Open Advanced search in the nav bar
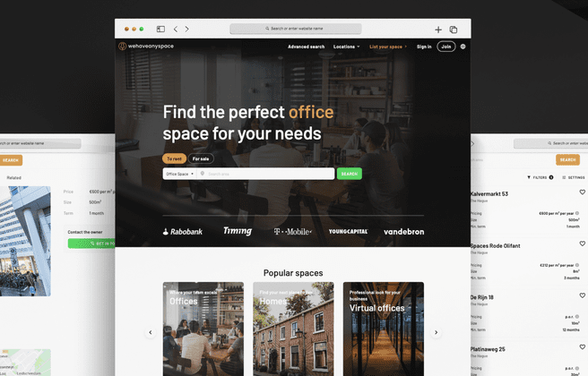 (x=306, y=47)
